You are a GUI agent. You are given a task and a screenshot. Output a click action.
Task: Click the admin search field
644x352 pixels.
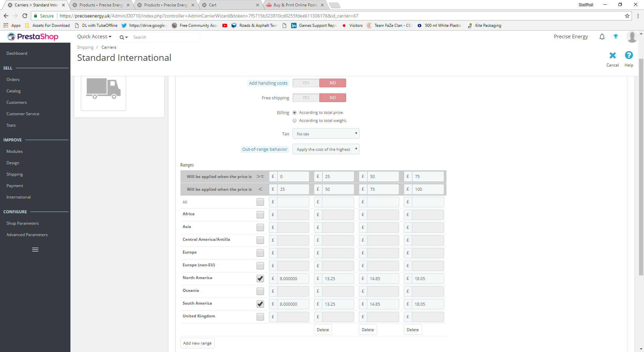click(x=164, y=37)
